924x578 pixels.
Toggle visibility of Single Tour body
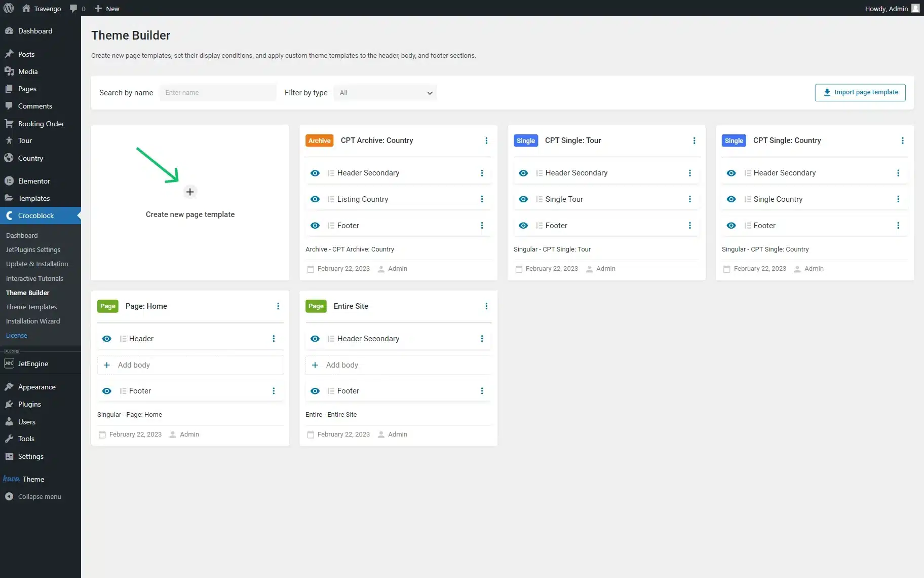point(523,199)
